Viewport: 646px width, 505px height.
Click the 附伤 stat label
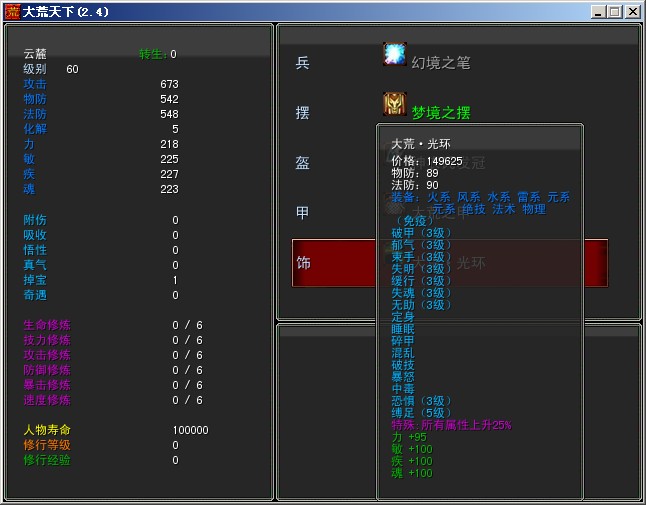35,220
